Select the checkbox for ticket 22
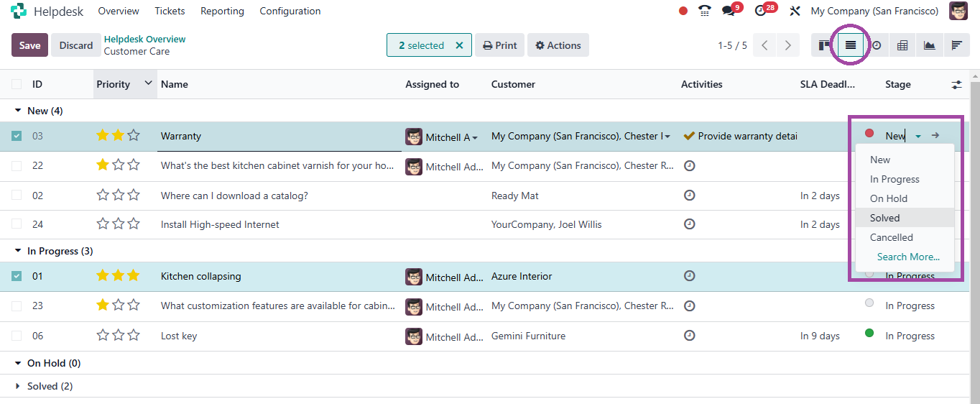Viewport: 980px width, 404px height. click(x=17, y=165)
